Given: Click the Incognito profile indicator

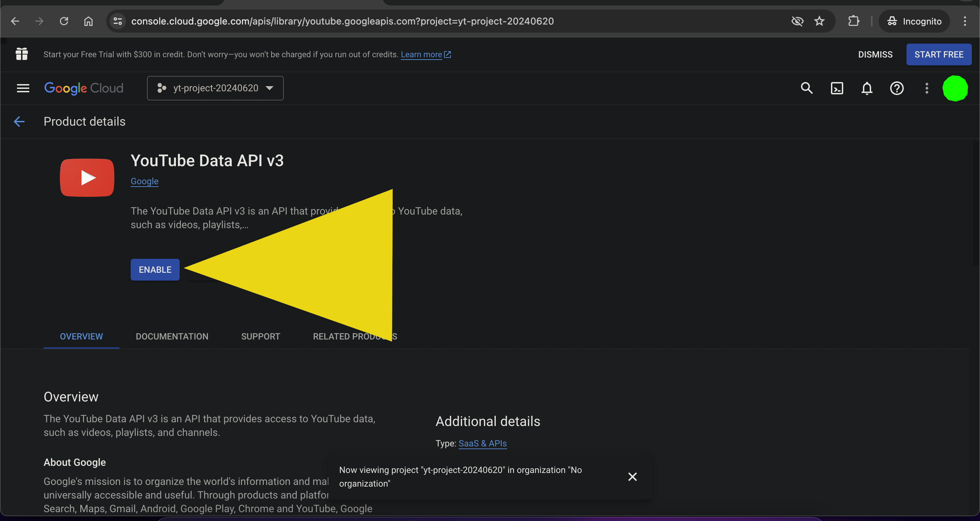Looking at the screenshot, I should tap(914, 21).
